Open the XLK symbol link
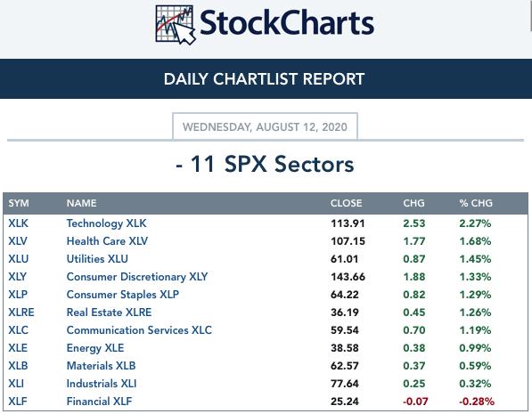532x414 pixels. 19,223
